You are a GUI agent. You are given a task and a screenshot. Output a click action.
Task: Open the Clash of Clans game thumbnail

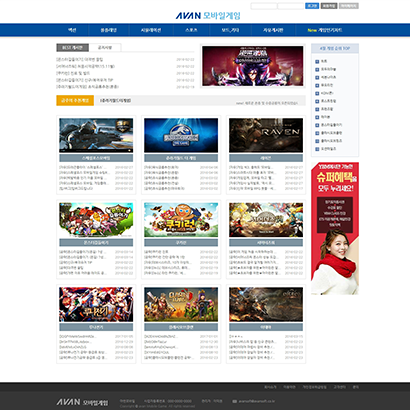(x=181, y=305)
